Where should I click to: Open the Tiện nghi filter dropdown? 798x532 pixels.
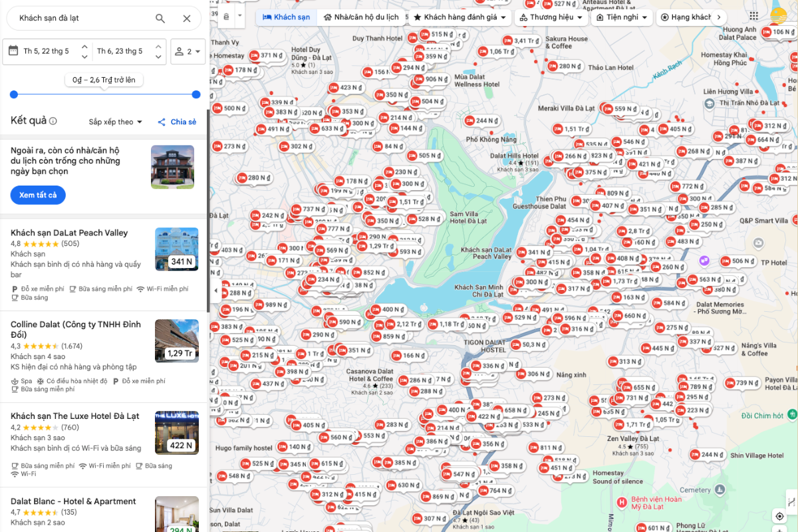(621, 17)
